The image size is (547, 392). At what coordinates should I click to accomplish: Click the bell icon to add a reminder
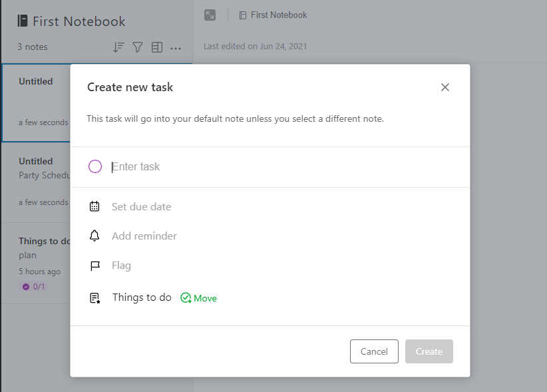pos(94,236)
